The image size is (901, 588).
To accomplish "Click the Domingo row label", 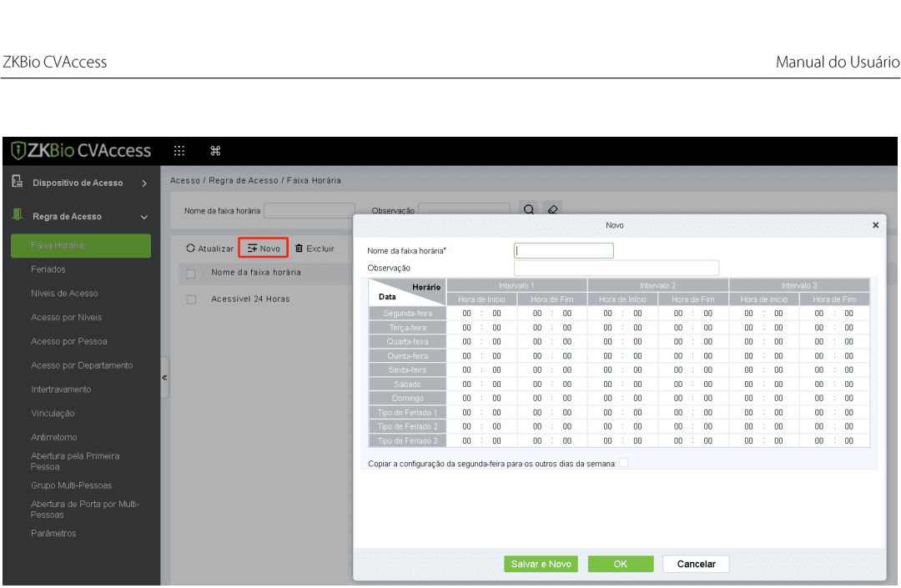I will [407, 399].
